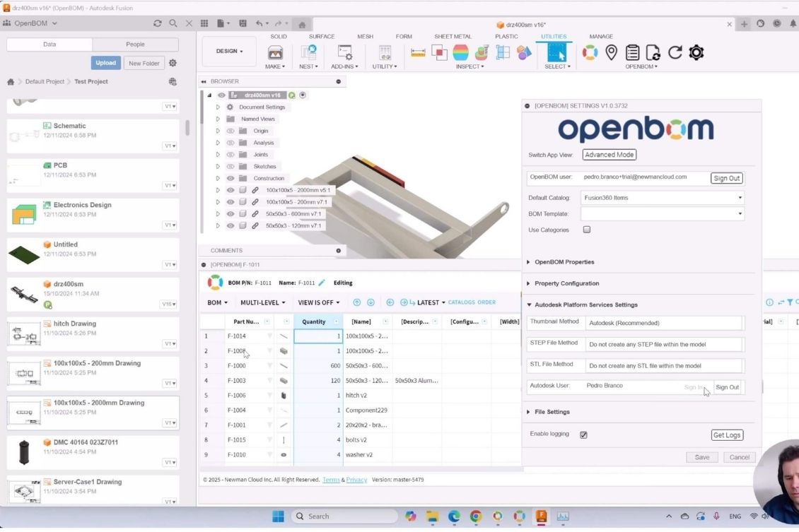Click the OpenBOM refresh icon in data panel header
This screenshot has height=532, width=799.
tap(158, 23)
